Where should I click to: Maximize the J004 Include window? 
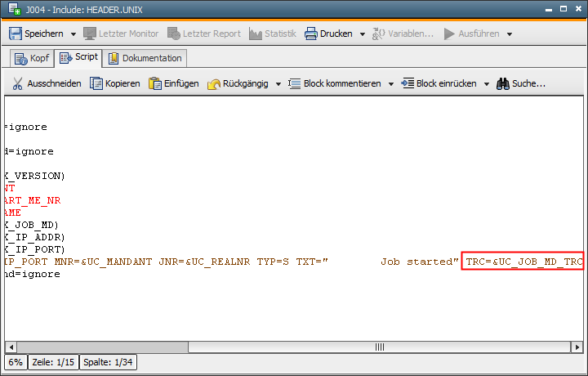(563, 9)
